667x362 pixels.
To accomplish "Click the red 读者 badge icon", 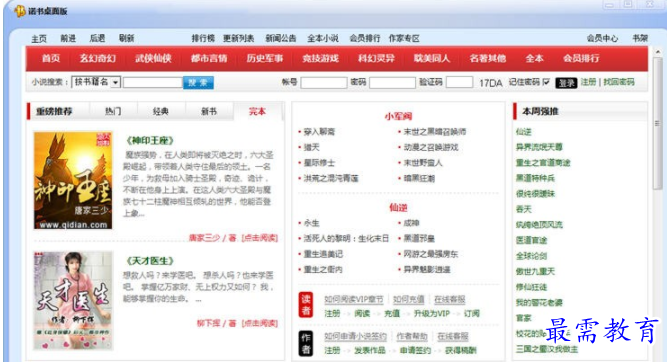I will click(x=305, y=305).
